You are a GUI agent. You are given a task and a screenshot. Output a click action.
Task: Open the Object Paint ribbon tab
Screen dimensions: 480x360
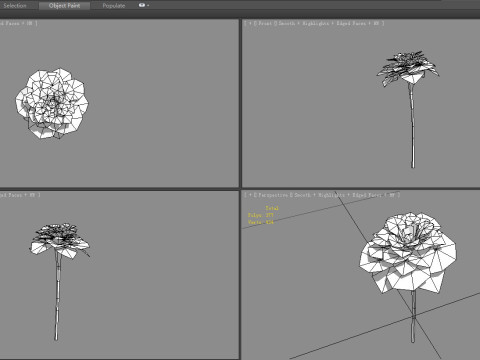(64, 6)
